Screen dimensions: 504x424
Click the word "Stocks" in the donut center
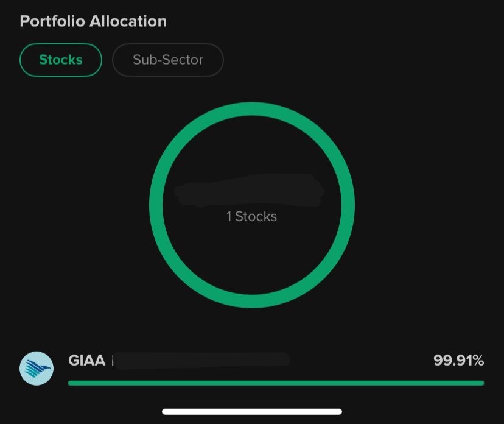[256, 216]
